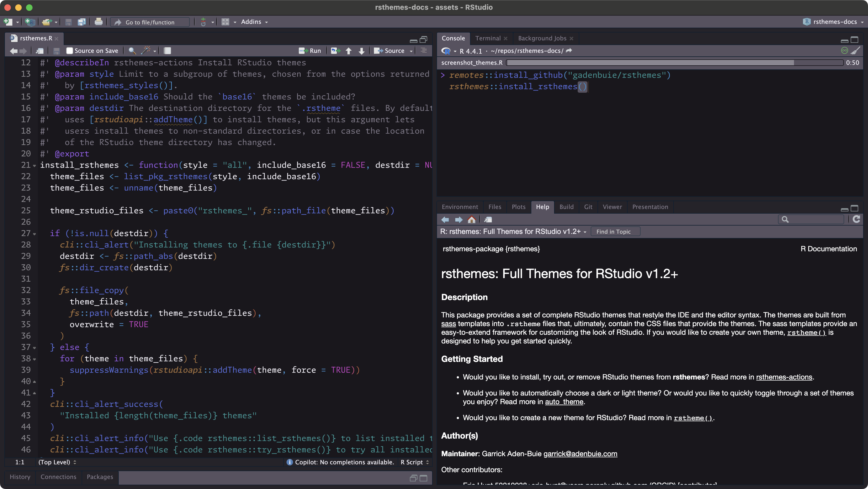Click the re-run previous code region icon
868x489 pixels.
coord(335,50)
